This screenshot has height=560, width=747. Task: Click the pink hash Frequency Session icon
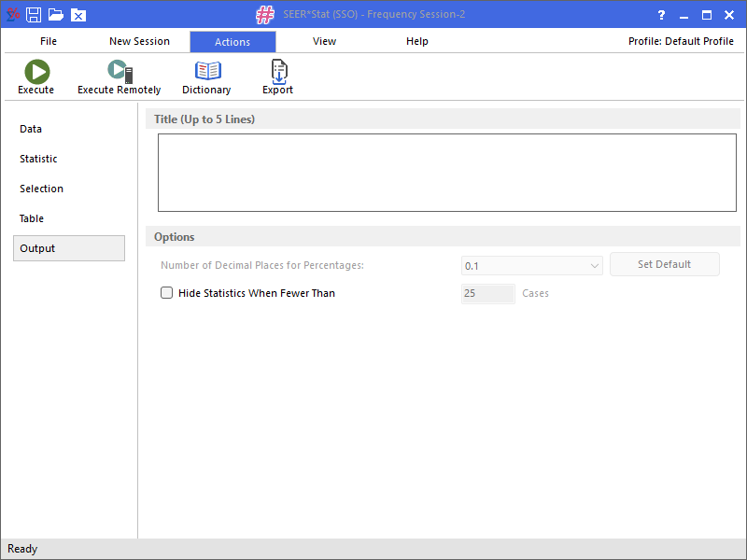coord(265,14)
